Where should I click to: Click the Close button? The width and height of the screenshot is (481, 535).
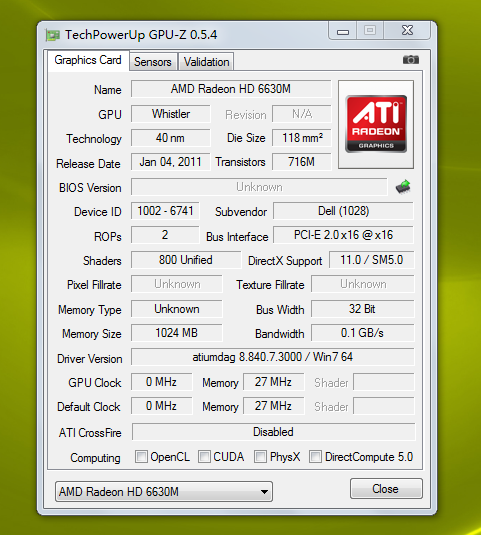point(386,489)
